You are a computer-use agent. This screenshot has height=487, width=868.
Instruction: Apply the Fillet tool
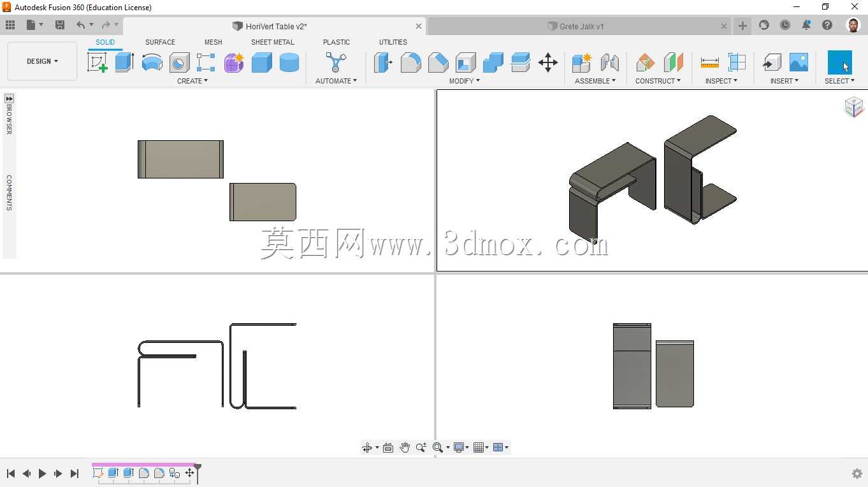pyautogui.click(x=410, y=62)
